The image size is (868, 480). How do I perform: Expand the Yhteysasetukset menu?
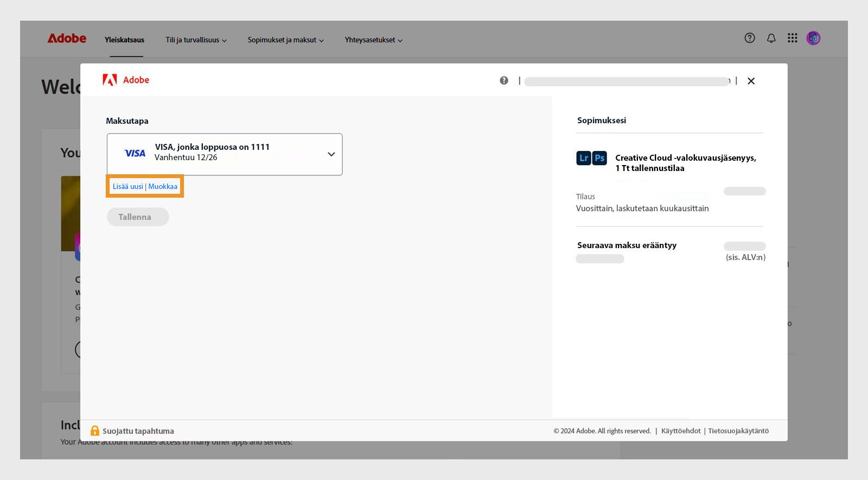(374, 40)
